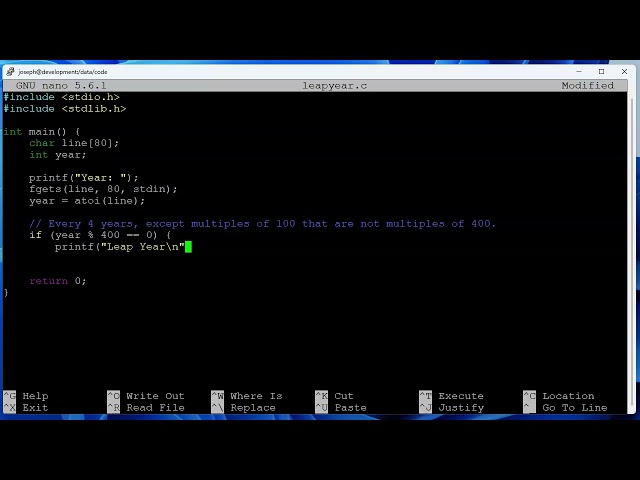Click the Modified status indicator
The image size is (640, 480).
coord(587,86)
